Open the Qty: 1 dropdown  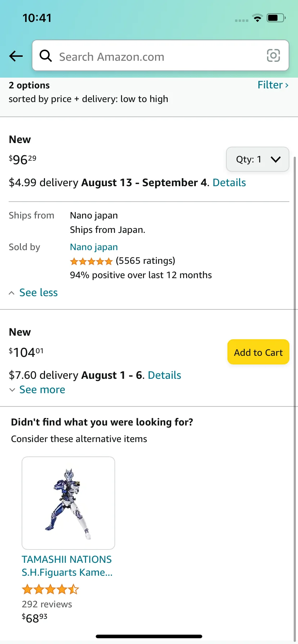pyautogui.click(x=257, y=159)
